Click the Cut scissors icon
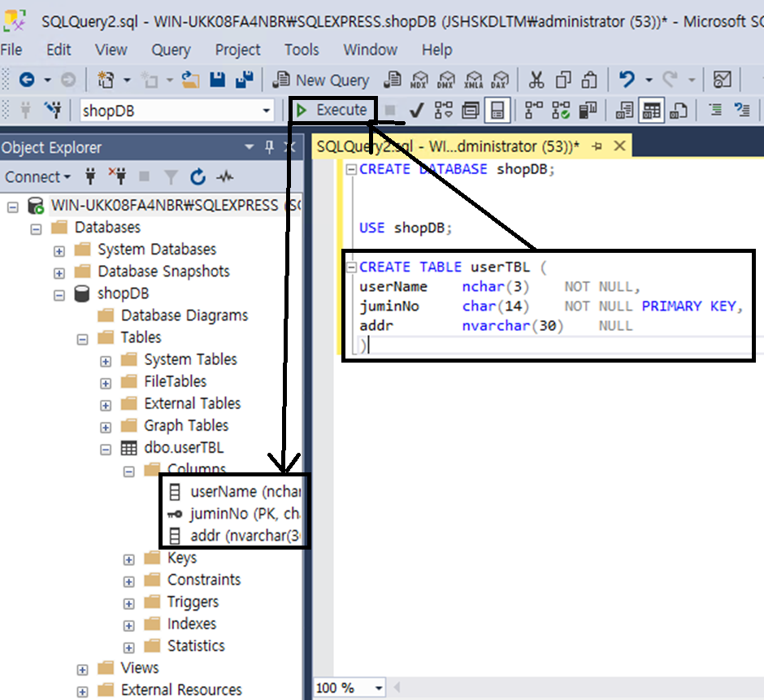Image resolution: width=764 pixels, height=700 pixels. 536,80
